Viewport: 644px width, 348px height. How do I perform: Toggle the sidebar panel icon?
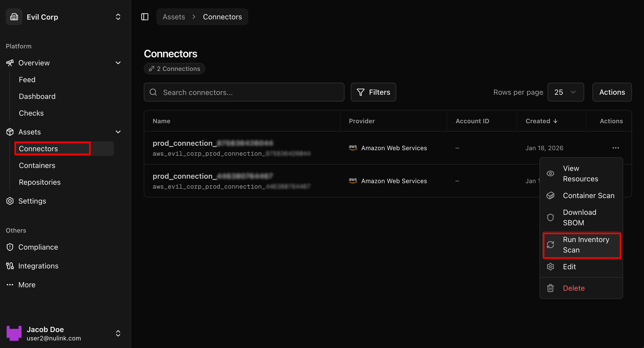coord(145,17)
